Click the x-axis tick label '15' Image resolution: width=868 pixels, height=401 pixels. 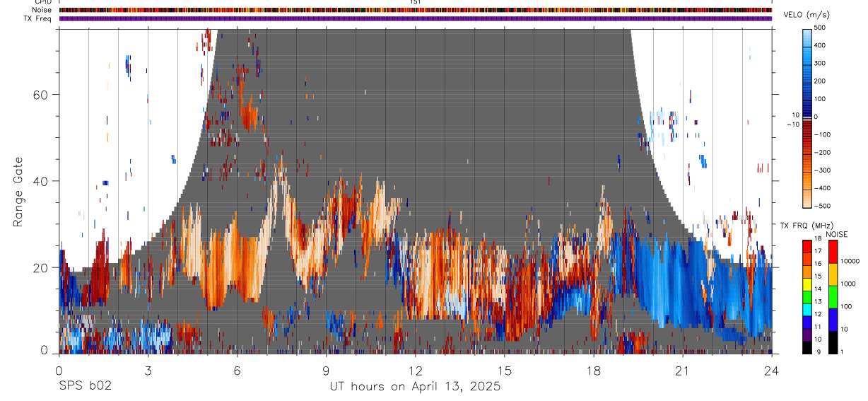coord(504,371)
